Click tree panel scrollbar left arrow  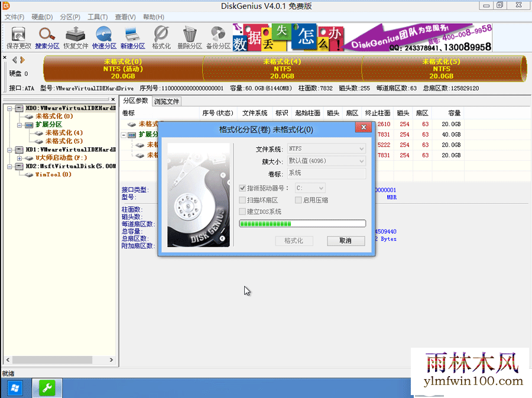[8, 360]
